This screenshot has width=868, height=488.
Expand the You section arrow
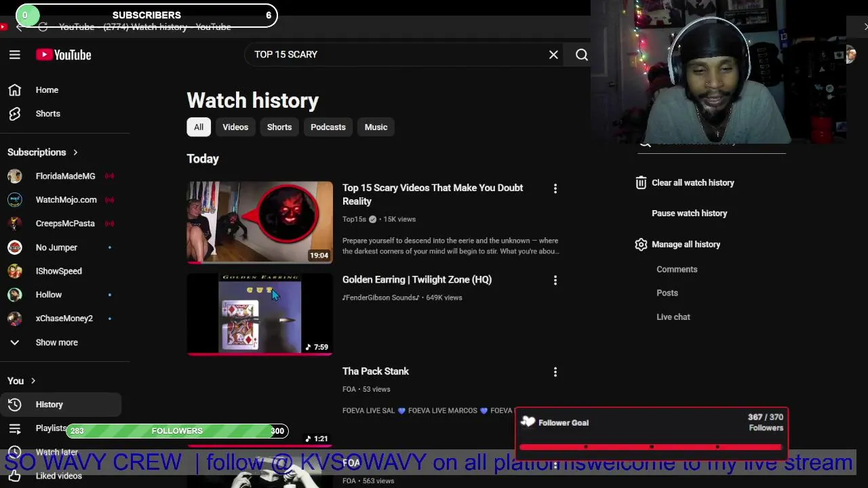click(33, 381)
